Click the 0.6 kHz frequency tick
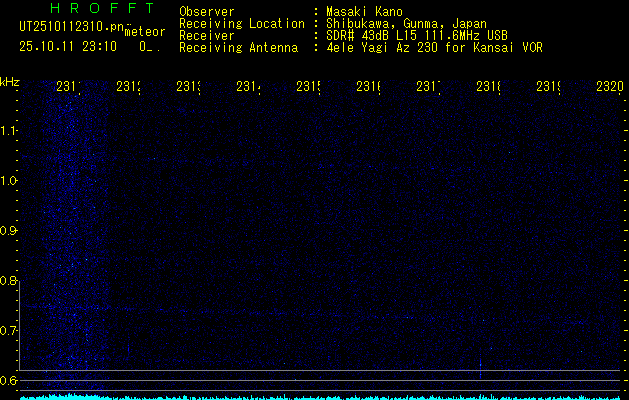Image resolution: width=629 pixels, height=400 pixels. (9, 380)
